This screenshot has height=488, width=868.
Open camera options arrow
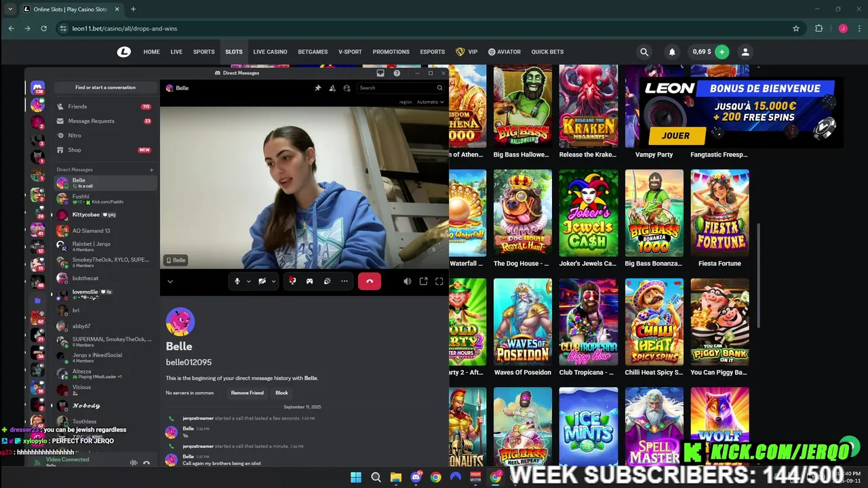(x=274, y=281)
